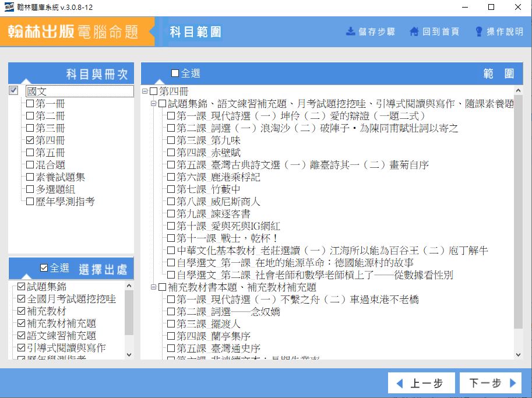
Task: Check 第五課_臺灣古典詩文選 checkbox
Action: (171, 164)
